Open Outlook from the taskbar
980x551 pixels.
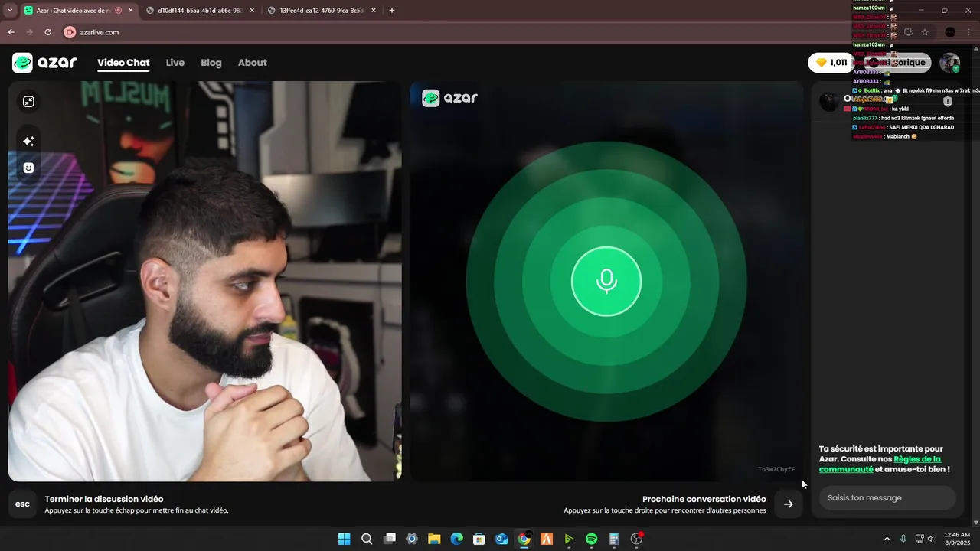click(501, 539)
